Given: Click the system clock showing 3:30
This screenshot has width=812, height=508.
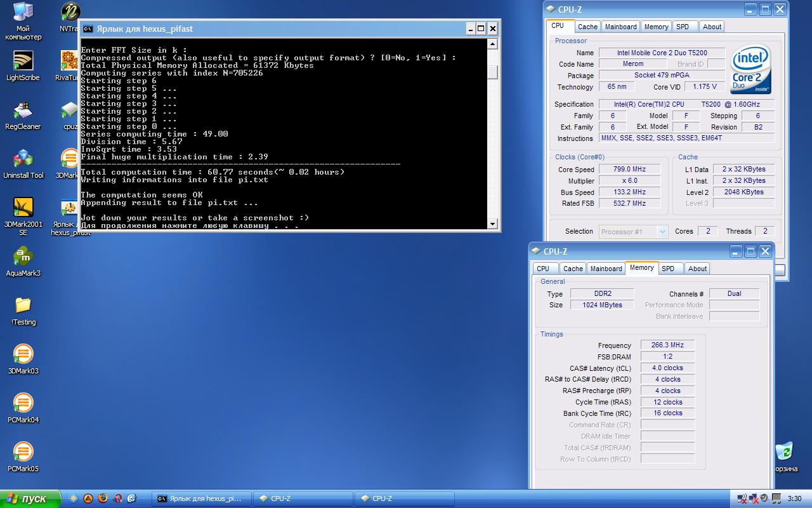Looking at the screenshot, I should (x=794, y=498).
